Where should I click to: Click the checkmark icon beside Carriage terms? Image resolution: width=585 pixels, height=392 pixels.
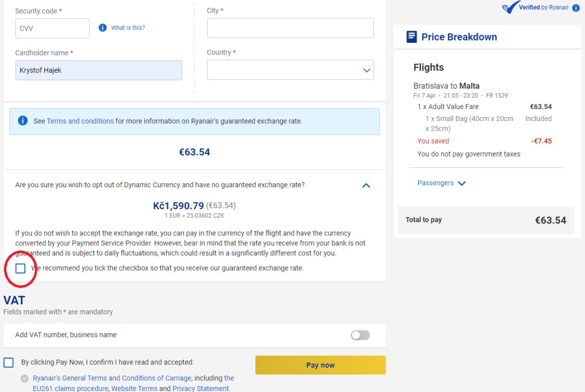tap(24, 378)
